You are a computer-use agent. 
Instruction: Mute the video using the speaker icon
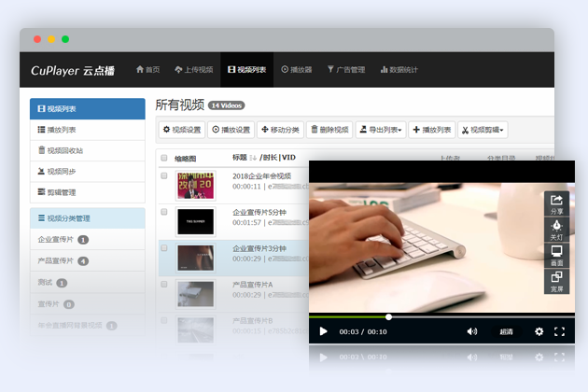(472, 331)
